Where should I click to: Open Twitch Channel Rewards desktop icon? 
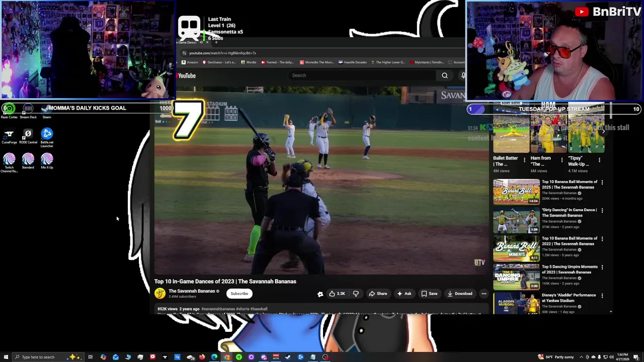(9, 163)
